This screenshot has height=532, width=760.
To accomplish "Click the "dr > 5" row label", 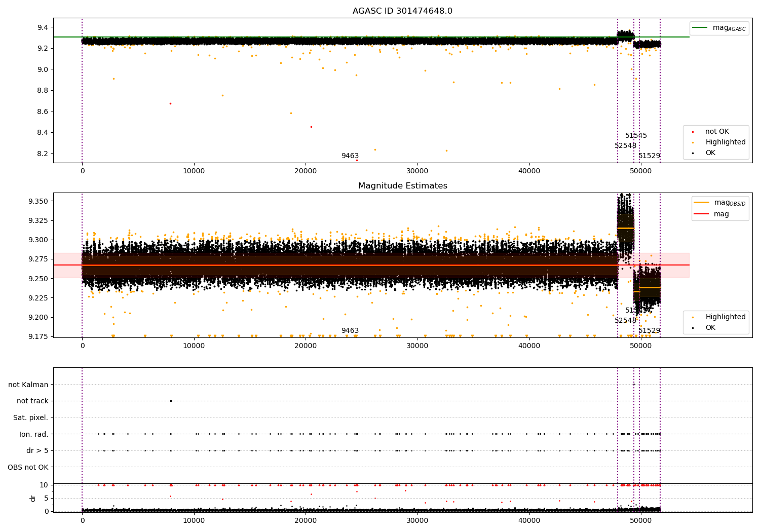I will tap(37, 450).
